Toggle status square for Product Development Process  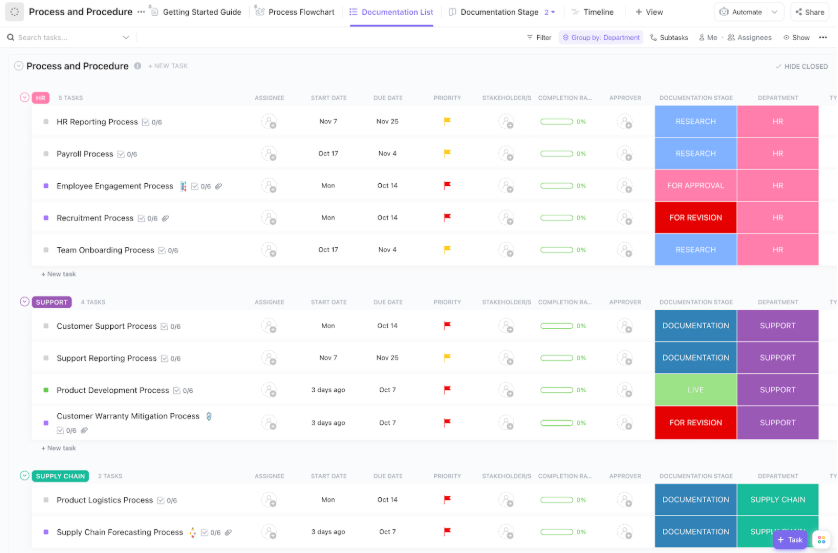coord(46,390)
